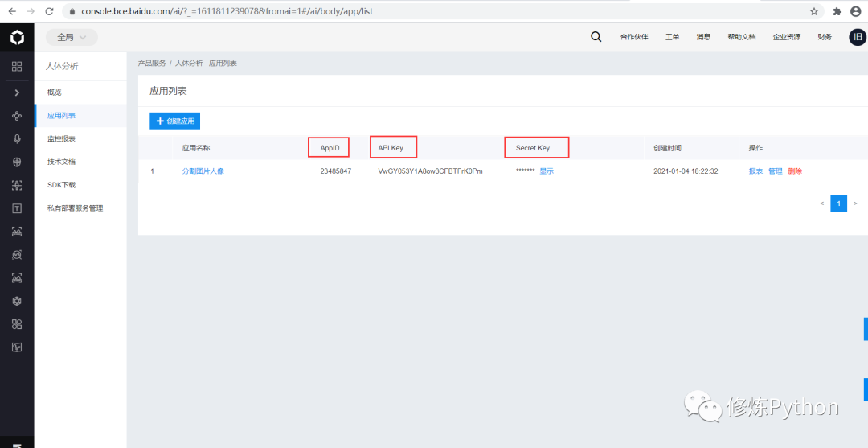Reload the page with refresh icon

[x=49, y=11]
